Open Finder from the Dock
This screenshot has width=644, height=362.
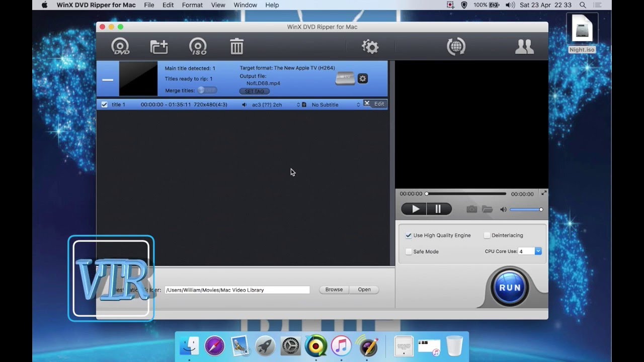[x=189, y=346]
